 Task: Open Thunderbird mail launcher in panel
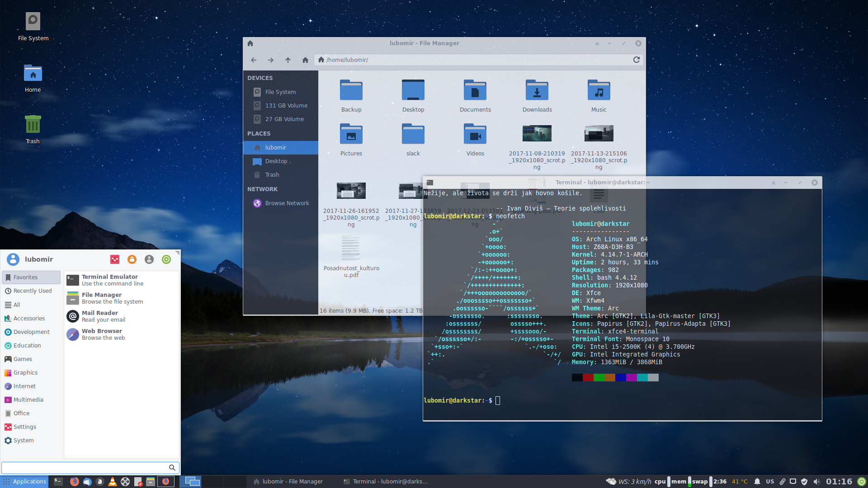pyautogui.click(x=87, y=482)
